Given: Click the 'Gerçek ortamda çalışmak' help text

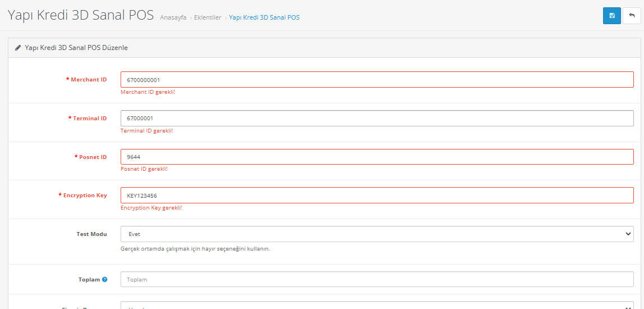Looking at the screenshot, I should (195, 249).
